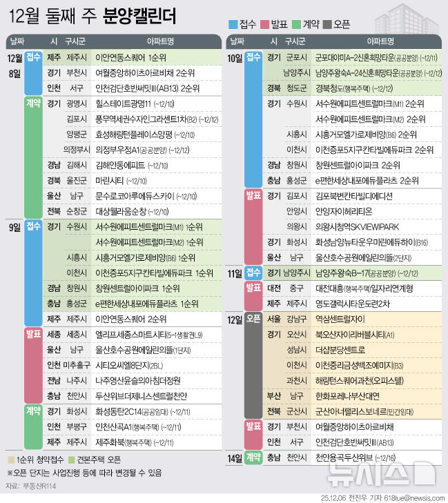Select the right table 날짜 column header
448x503 pixels.
(237, 41)
